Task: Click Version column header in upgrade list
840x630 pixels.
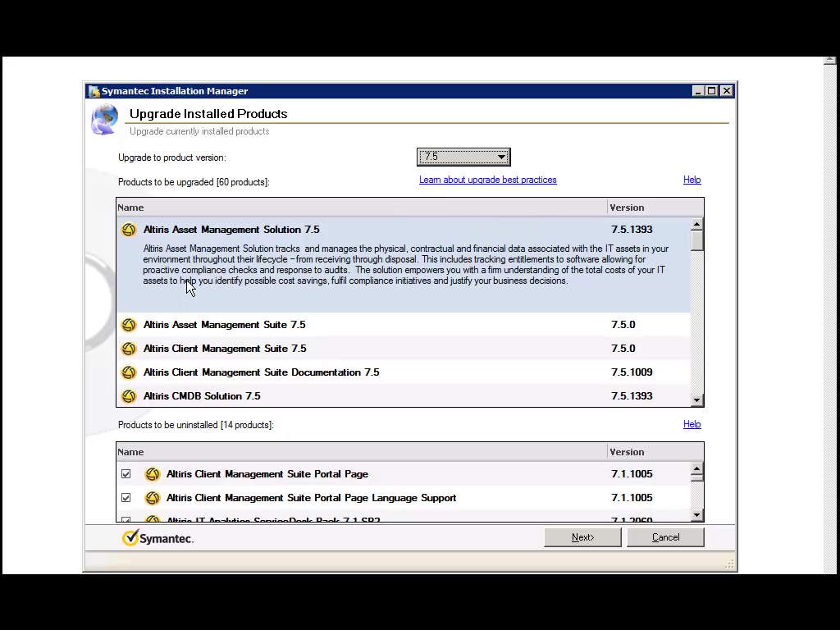Action: pyautogui.click(x=655, y=208)
